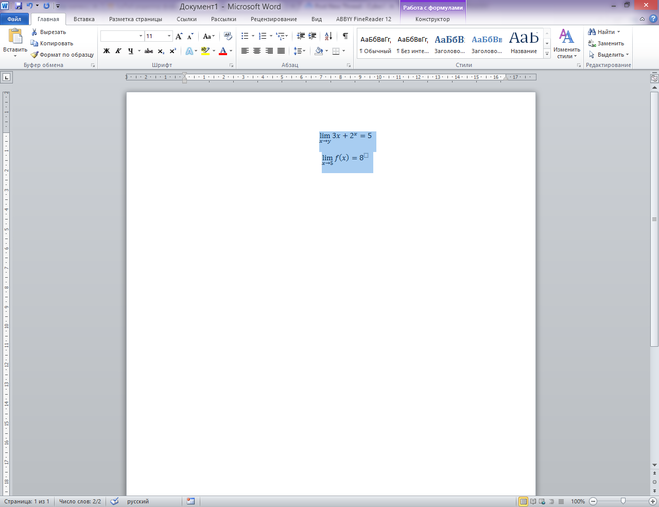Click the line spacing icon
659x507 pixels.
pyautogui.click(x=298, y=51)
